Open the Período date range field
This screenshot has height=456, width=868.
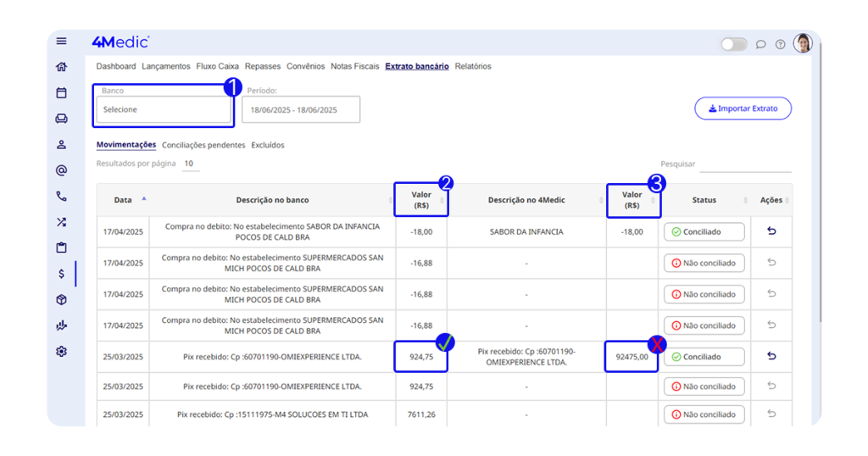pos(301,109)
